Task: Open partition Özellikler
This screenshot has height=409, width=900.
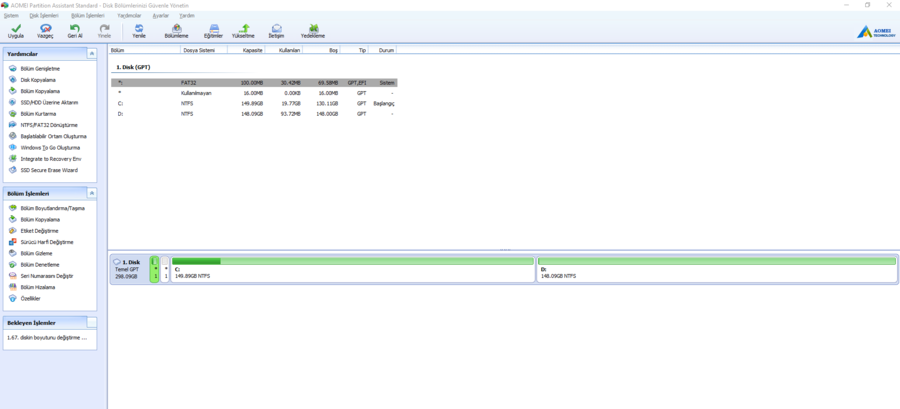Action: click(x=30, y=298)
